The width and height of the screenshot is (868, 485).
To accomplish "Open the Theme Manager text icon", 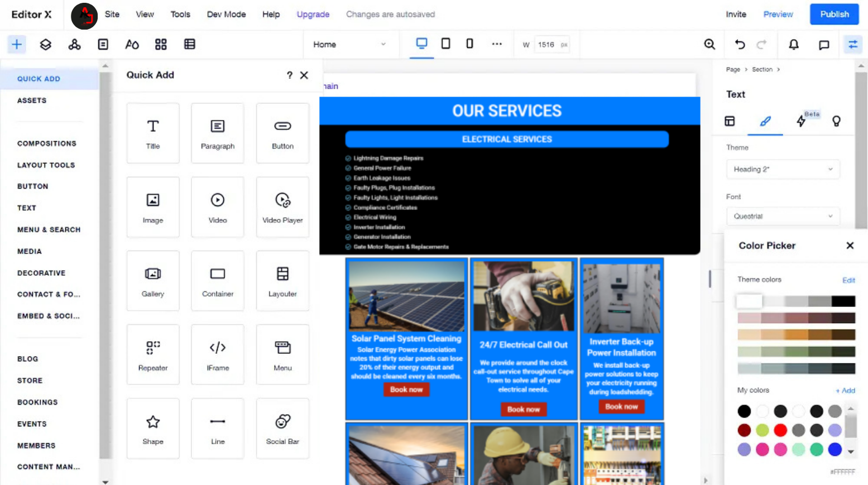I will pos(132,45).
